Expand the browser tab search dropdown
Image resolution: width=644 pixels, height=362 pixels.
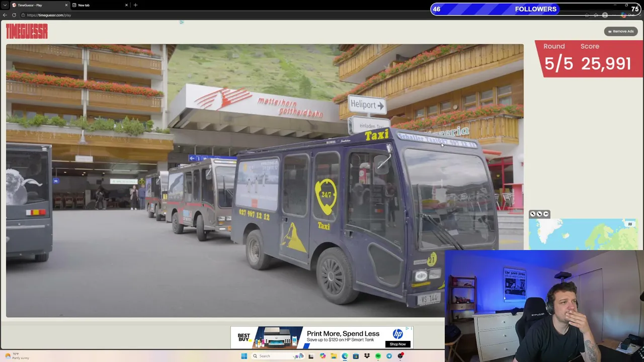[5, 5]
